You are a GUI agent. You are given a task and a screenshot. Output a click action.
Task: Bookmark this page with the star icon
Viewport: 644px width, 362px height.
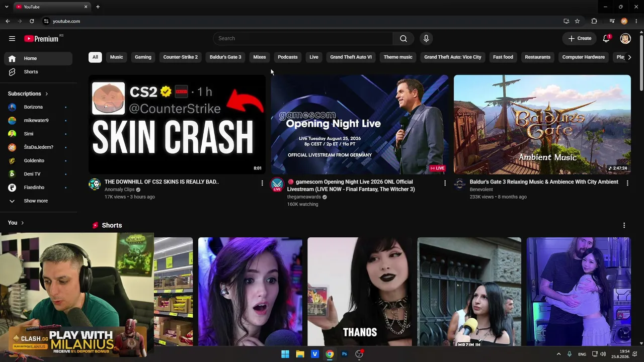pos(577,21)
